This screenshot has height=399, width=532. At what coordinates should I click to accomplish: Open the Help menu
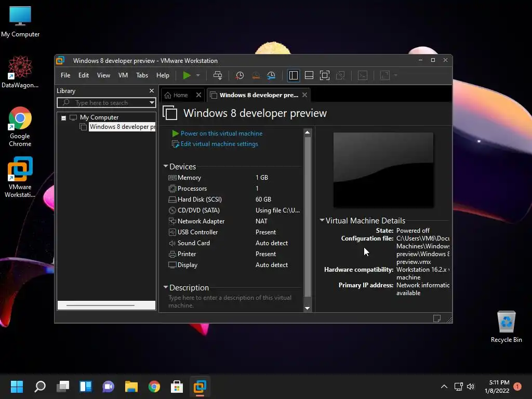163,75
